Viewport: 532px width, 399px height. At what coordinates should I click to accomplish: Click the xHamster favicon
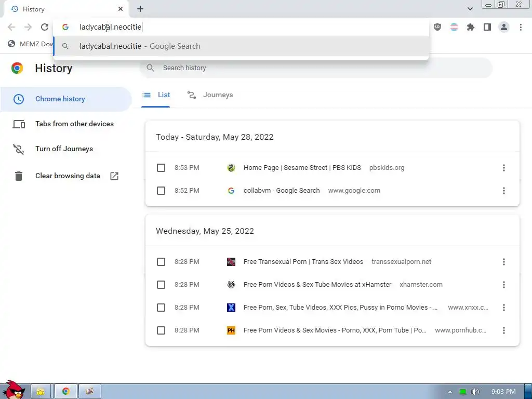[231, 285]
